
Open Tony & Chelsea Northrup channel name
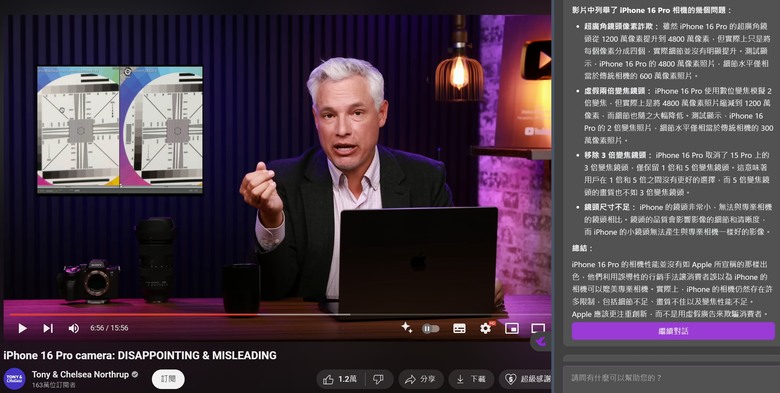[80, 375]
